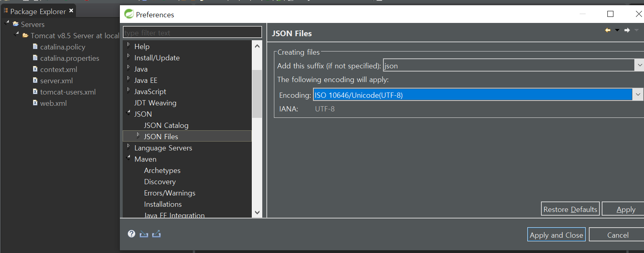Viewport: 644px width, 253px height.
Task: Expand the JavaScript preferences category
Action: coord(128,90)
